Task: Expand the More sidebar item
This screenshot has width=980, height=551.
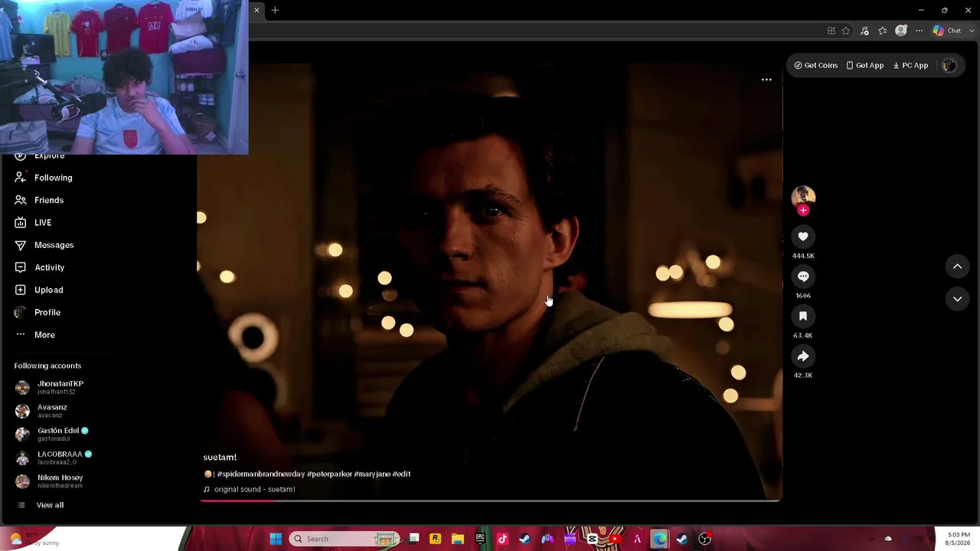Action: point(44,334)
